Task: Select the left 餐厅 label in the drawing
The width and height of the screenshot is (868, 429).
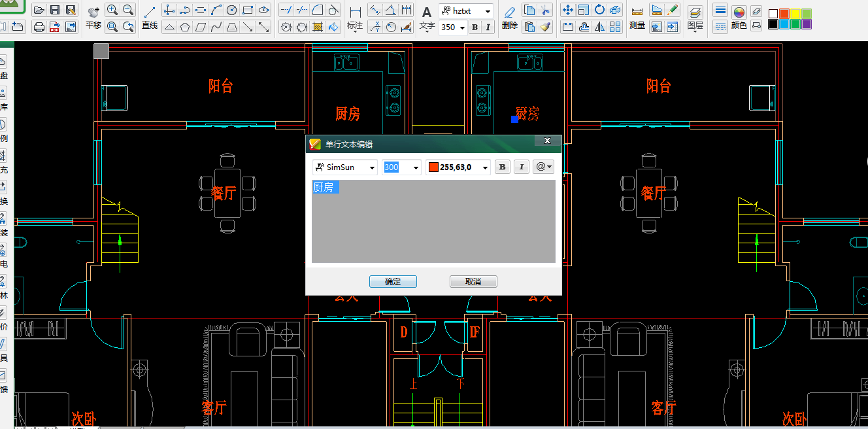Action: 224,192
